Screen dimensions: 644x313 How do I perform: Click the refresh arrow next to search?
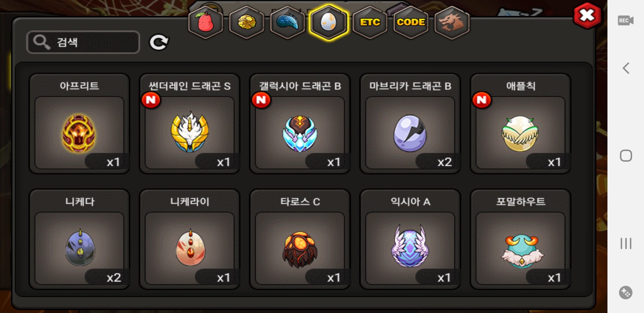[159, 42]
